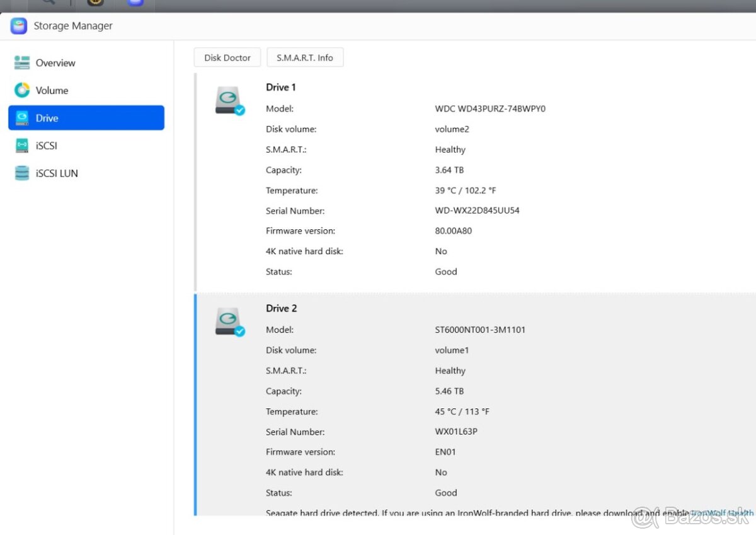
Task: Select the Drive 2 heading
Action: click(282, 309)
